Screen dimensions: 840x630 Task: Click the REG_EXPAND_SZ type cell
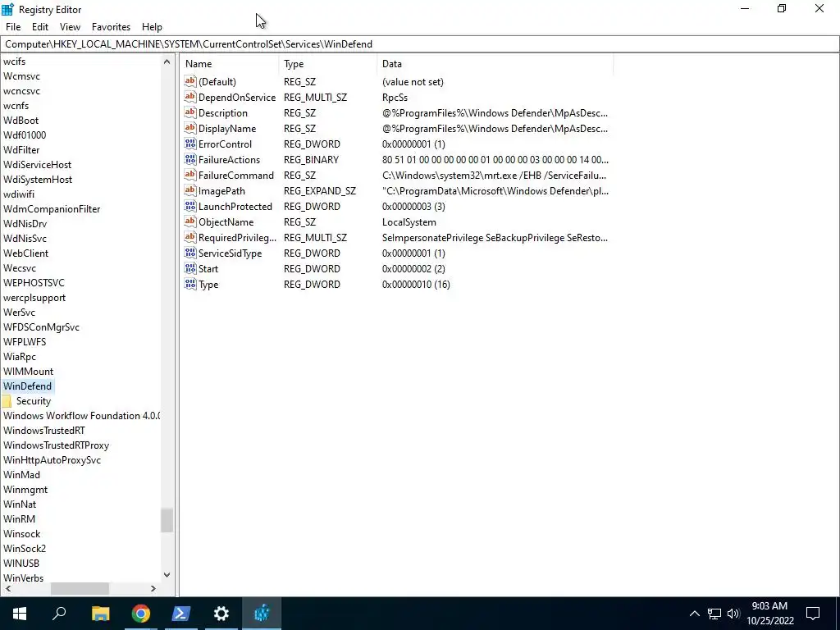[320, 190]
